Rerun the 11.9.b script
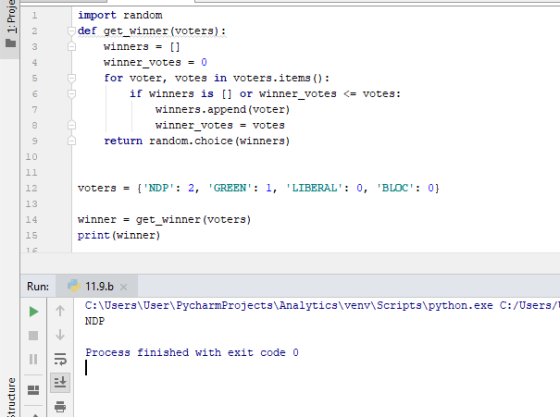Viewport: 560px width, 417px height. coord(34,311)
